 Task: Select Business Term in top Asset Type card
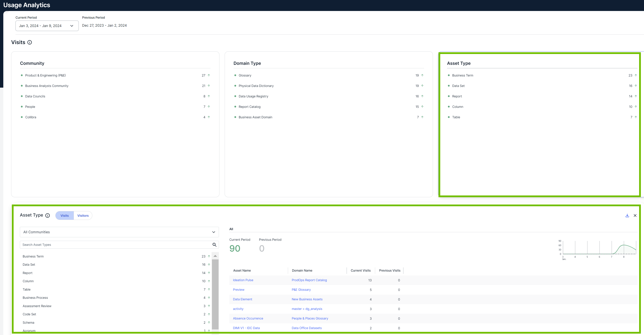tap(542, 75)
